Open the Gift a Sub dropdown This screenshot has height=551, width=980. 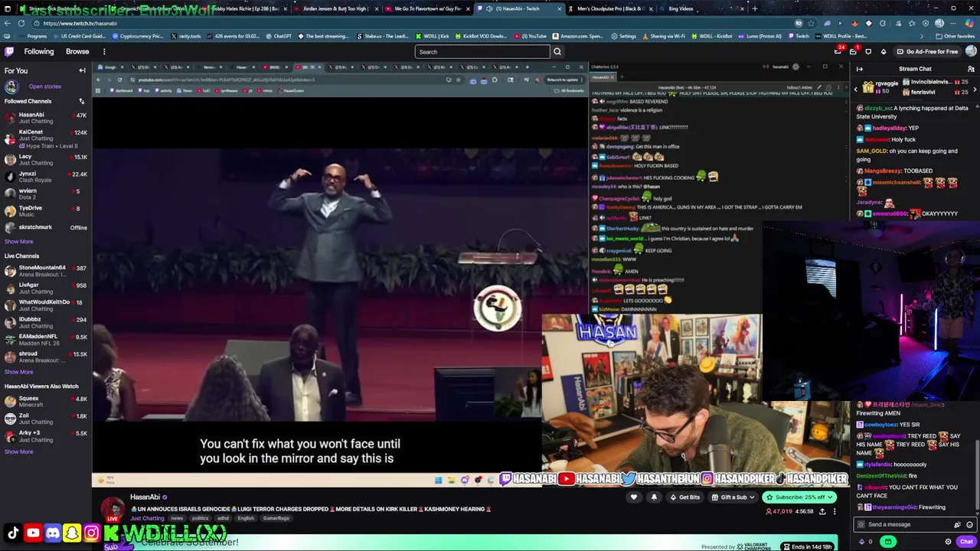[733, 497]
